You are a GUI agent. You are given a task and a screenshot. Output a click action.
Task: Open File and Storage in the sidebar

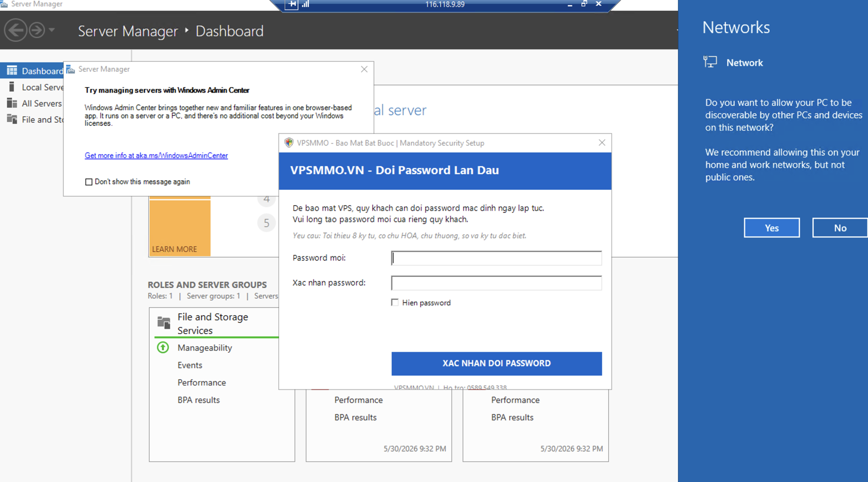point(32,120)
